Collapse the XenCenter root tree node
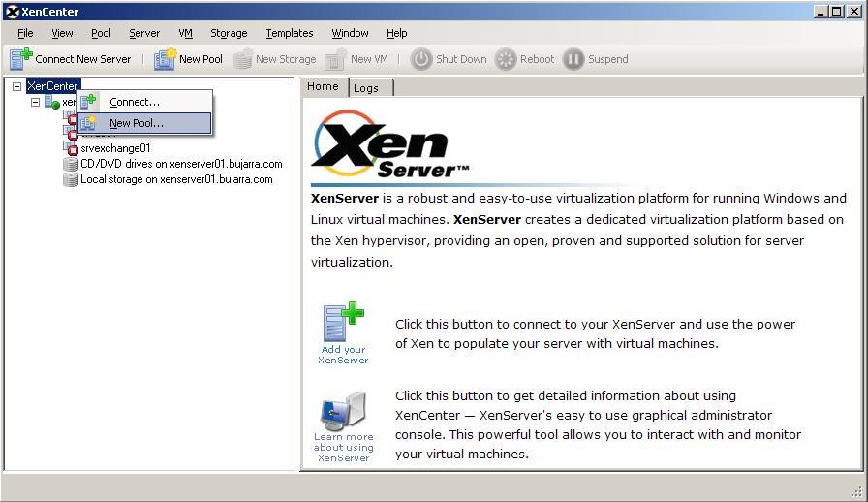868x502 pixels. [17, 86]
